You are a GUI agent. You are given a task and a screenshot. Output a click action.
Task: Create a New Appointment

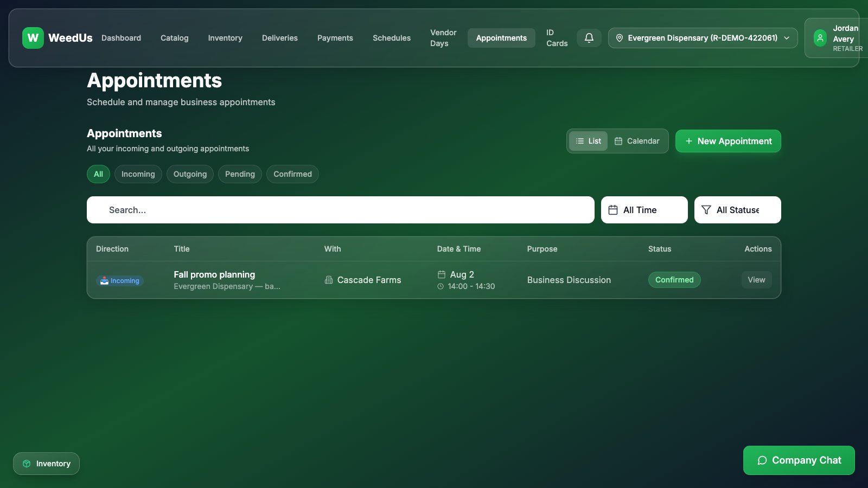[x=728, y=141]
